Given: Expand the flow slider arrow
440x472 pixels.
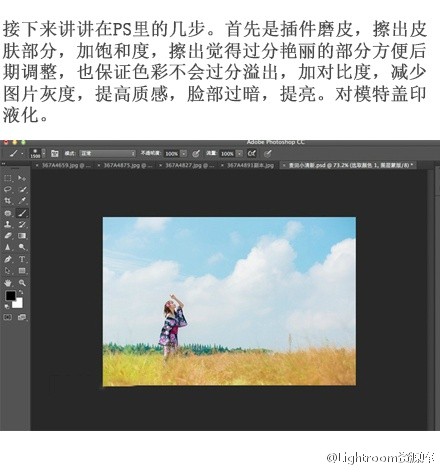Looking at the screenshot, I should (x=239, y=154).
